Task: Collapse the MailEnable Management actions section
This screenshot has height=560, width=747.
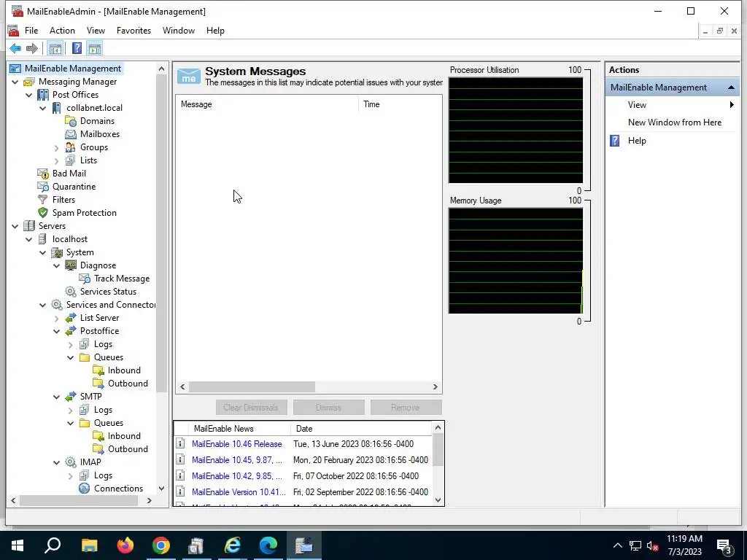Action: pos(731,87)
